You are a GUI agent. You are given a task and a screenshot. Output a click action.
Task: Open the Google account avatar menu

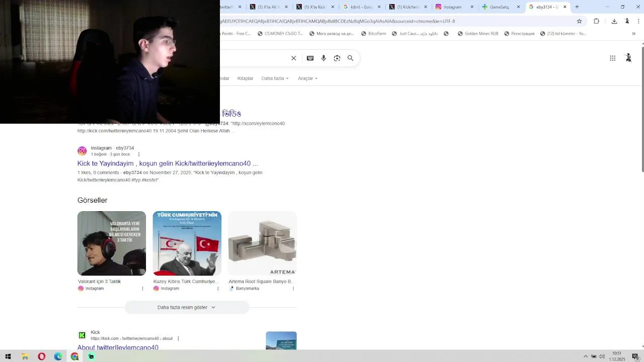[x=628, y=58]
